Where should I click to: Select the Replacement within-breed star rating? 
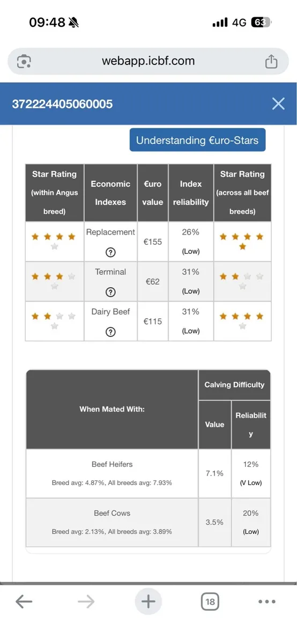pos(54,241)
